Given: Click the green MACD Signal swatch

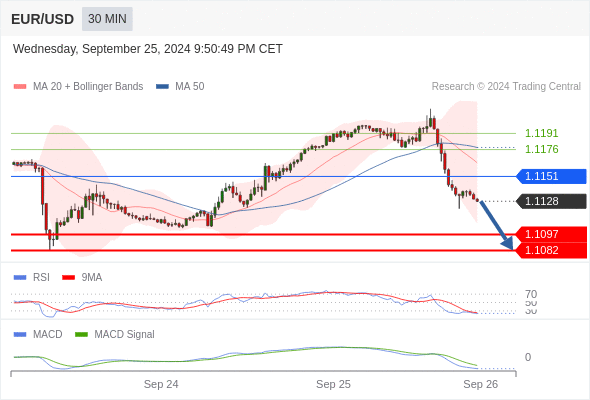Looking at the screenshot, I should pyautogui.click(x=81, y=335).
